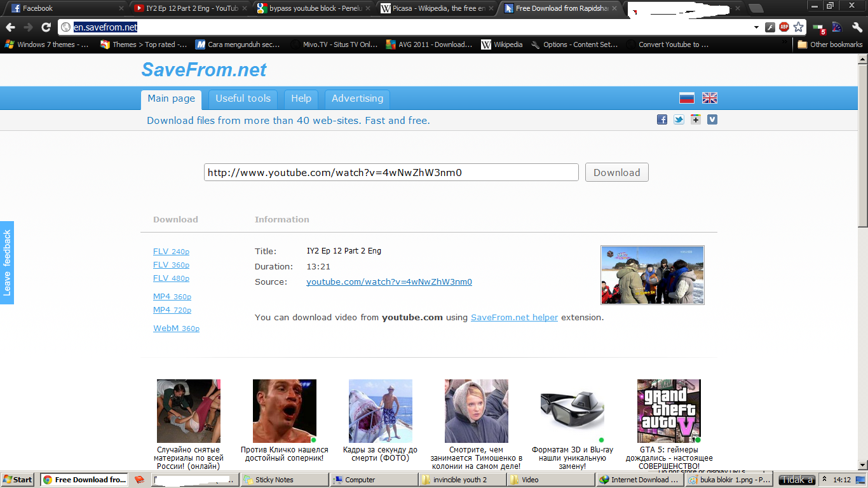The image size is (868, 488).
Task: Open the Main page site tab
Action: click(171, 99)
